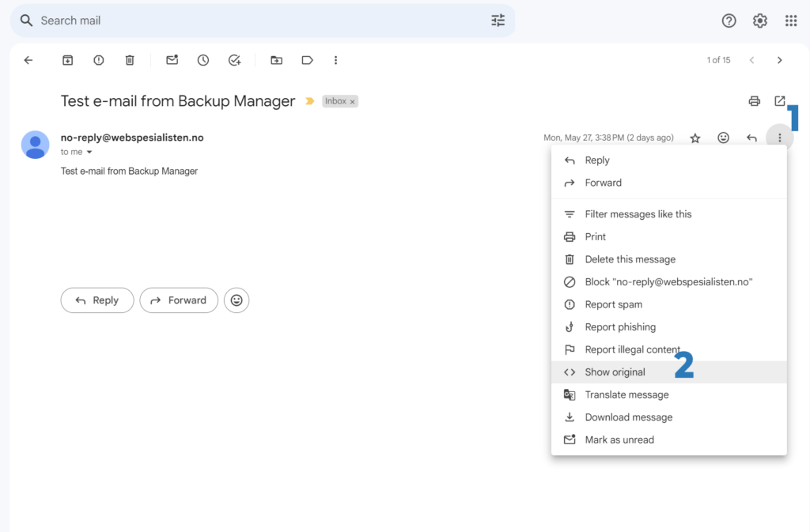Choose Download message in the menu

(628, 417)
